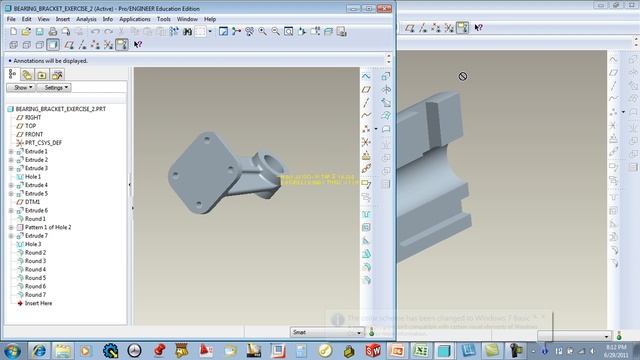This screenshot has width=640, height=360.
Task: Switch display to Wireframe mode
Action: pyautogui.click(x=13, y=44)
